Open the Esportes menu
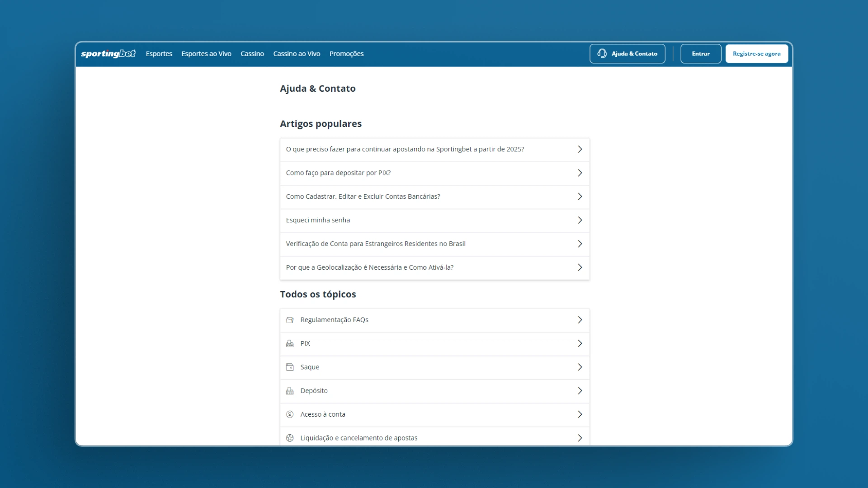This screenshot has width=868, height=488. tap(159, 54)
